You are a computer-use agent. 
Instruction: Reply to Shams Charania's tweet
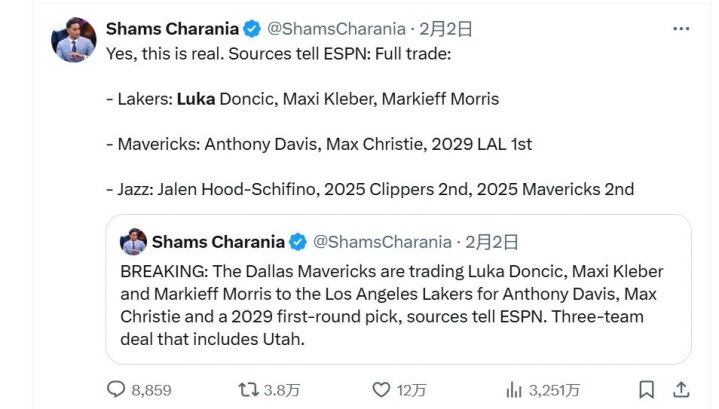point(116,390)
